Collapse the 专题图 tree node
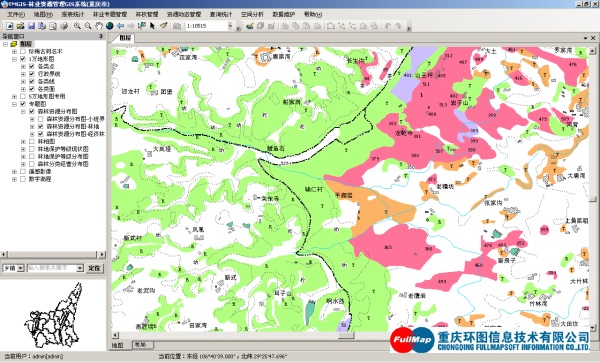Viewport: 600px width, 363px height. pyautogui.click(x=15, y=104)
